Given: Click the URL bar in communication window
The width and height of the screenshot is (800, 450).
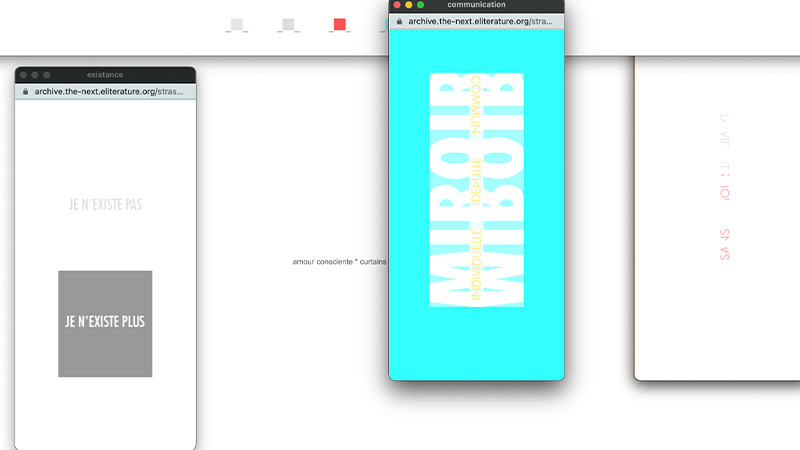Looking at the screenshot, I should tap(480, 20).
